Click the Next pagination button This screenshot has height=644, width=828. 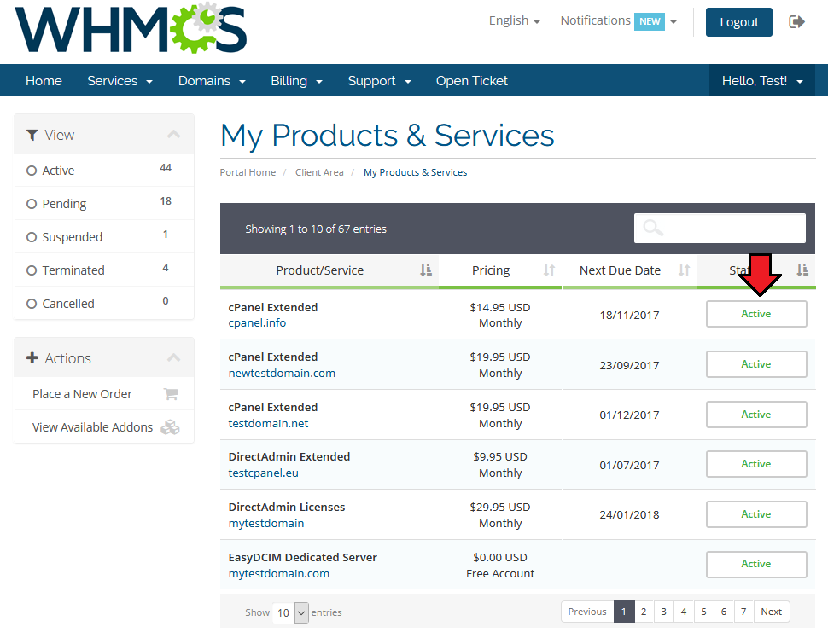click(x=772, y=612)
